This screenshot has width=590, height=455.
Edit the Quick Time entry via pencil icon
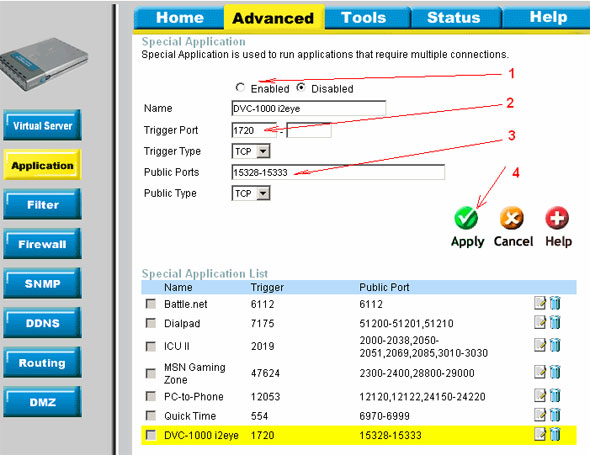click(540, 414)
